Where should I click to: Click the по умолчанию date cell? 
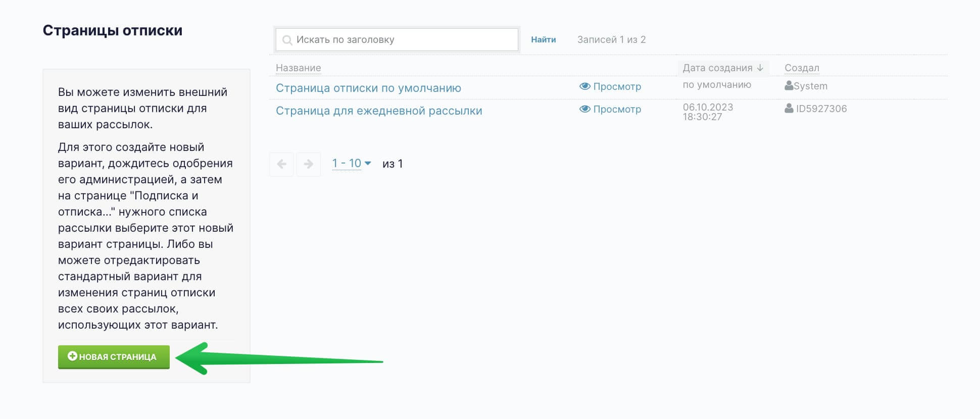[717, 85]
